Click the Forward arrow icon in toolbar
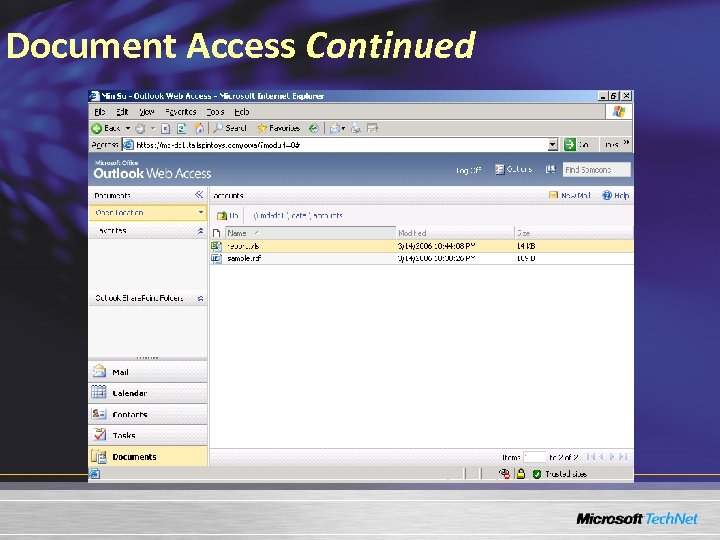Viewport: 720px width, 540px height. pos(141,129)
